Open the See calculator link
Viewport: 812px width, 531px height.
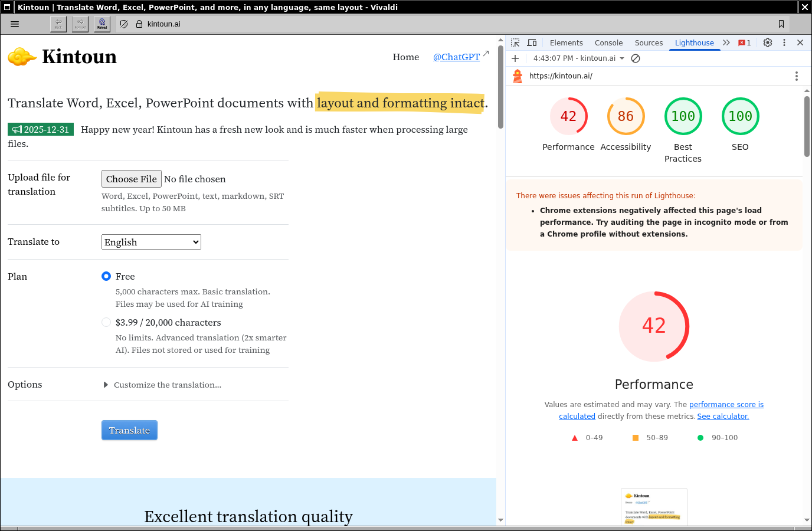723,416
